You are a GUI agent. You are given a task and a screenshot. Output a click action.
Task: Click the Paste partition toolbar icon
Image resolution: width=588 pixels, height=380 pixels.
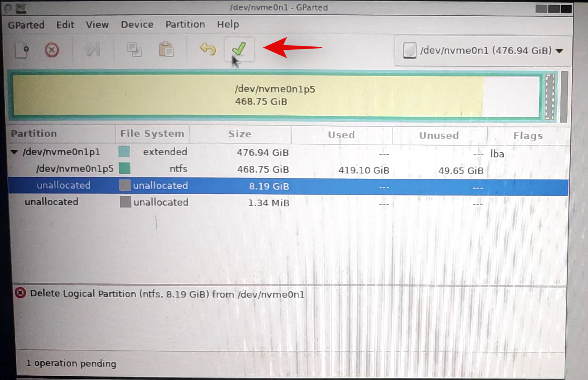[x=166, y=49]
